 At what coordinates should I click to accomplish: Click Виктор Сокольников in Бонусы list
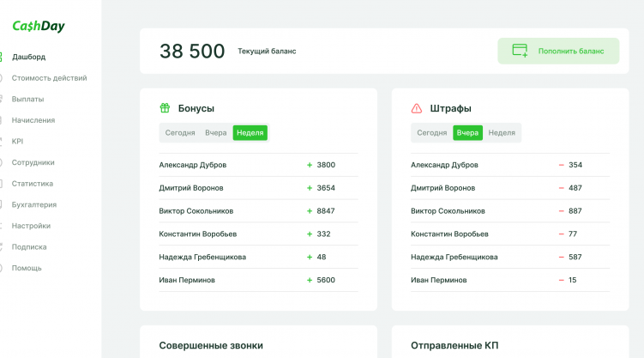(196, 211)
